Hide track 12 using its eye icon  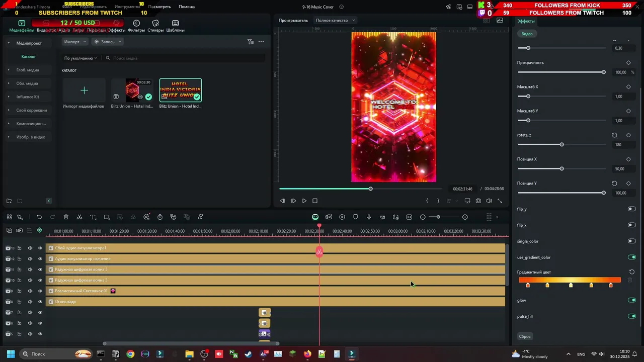40,258
